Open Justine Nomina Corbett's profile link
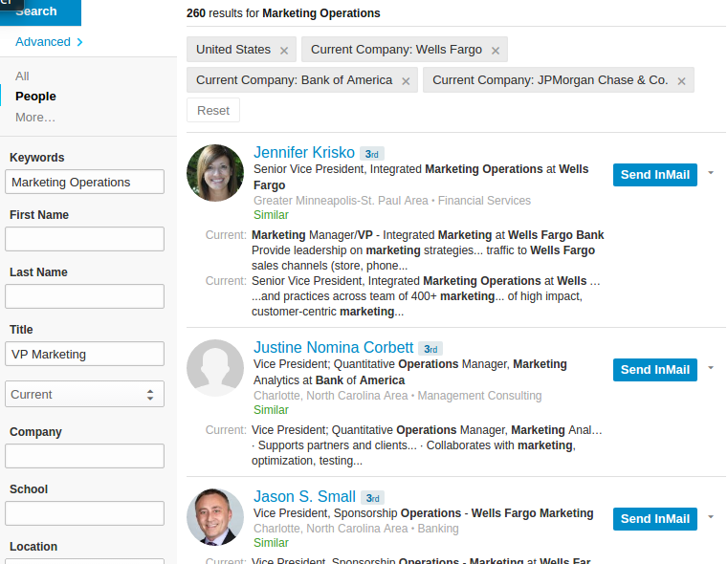Image resolution: width=728 pixels, height=564 pixels. tap(333, 347)
